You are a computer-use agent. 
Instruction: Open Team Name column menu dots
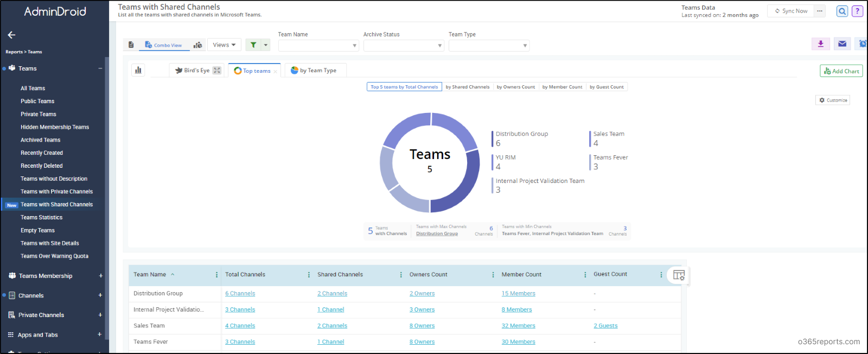pos(216,275)
